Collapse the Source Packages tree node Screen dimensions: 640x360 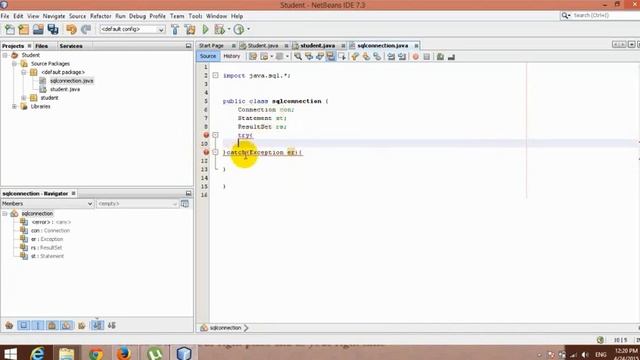click(15, 64)
